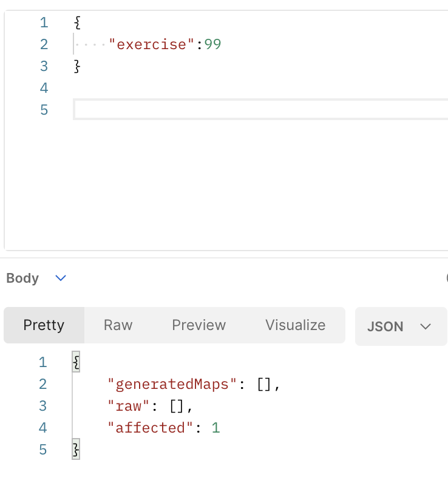The image size is (448, 489).
Task: Click line number 4 in response viewer
Action: click(42, 428)
